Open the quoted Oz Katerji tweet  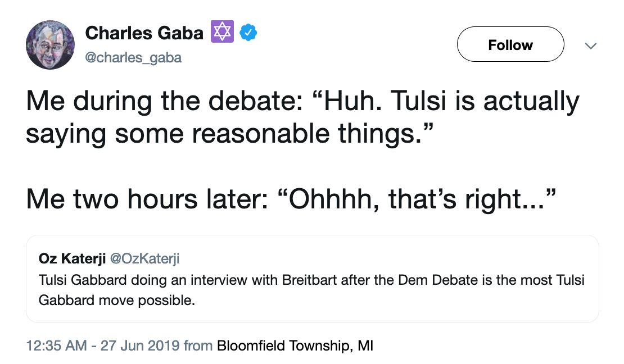click(313, 279)
